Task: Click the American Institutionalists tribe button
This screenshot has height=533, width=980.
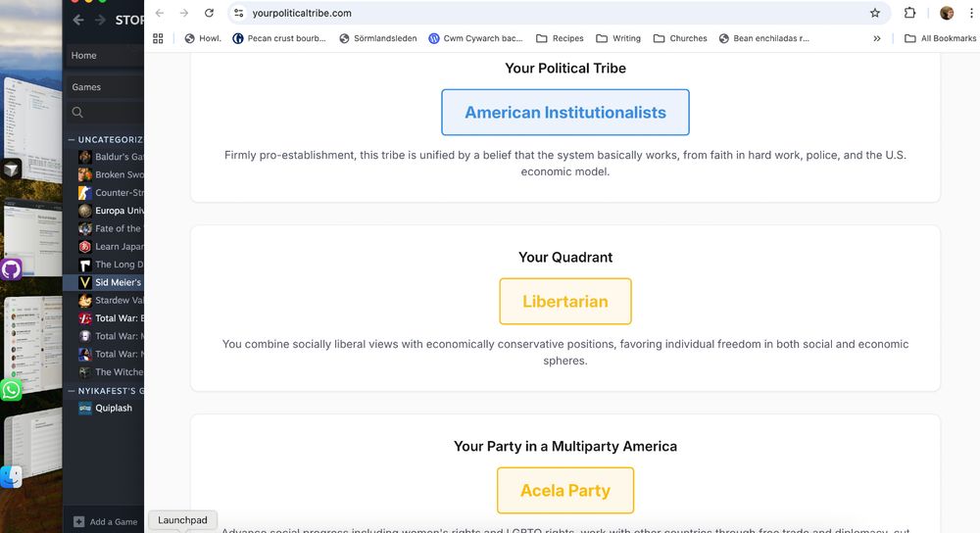Action: pyautogui.click(x=564, y=113)
